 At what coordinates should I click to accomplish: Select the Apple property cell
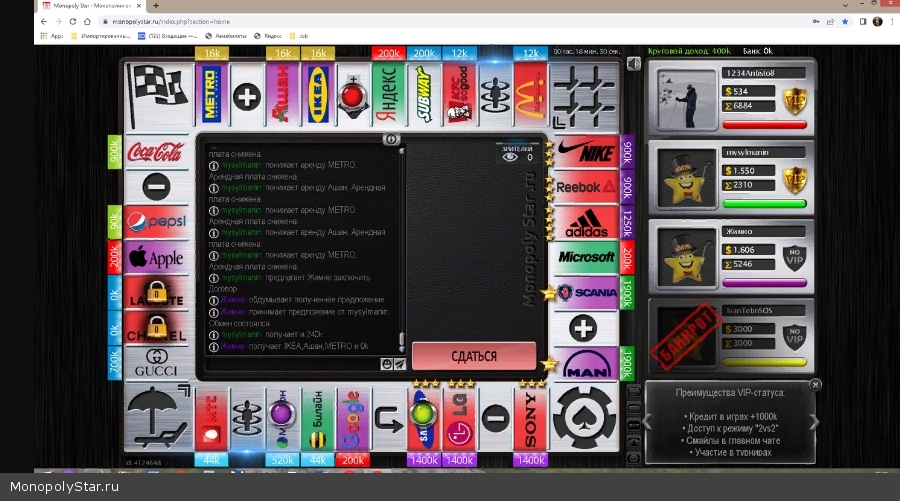point(156,258)
